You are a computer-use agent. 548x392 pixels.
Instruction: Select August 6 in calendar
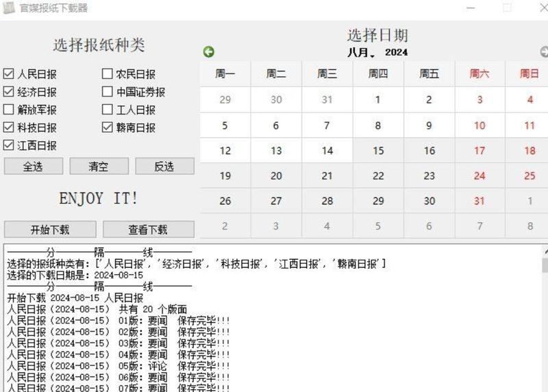[x=276, y=125]
